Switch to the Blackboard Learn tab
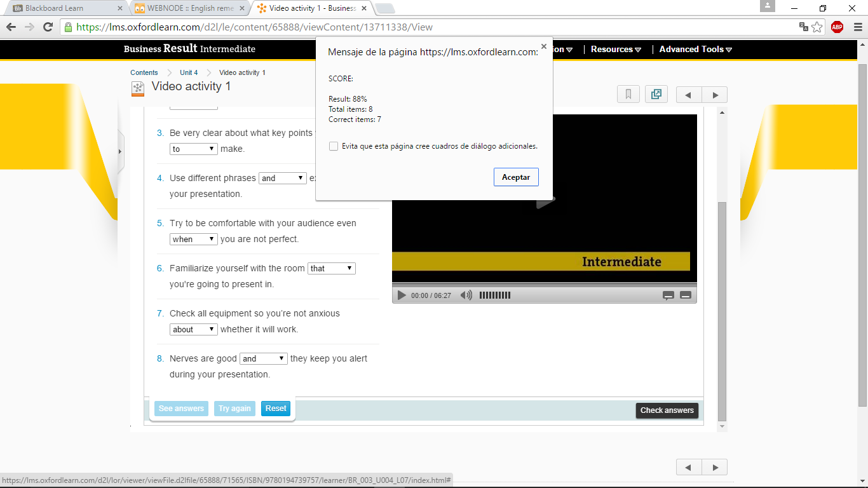The image size is (868, 488). click(64, 8)
